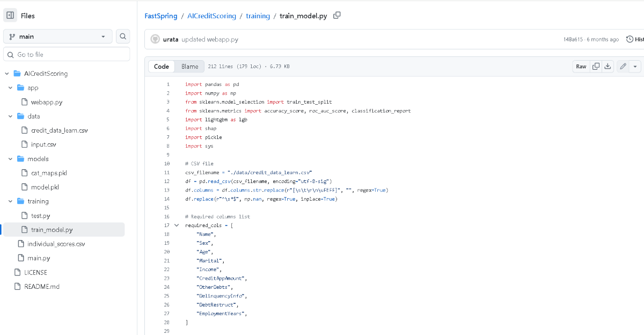The image size is (644, 335).
Task: Click the search files magnifier icon
Action: (x=123, y=37)
